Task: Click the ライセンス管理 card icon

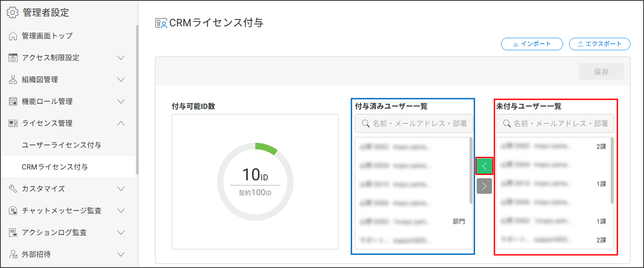Action: 13,123
